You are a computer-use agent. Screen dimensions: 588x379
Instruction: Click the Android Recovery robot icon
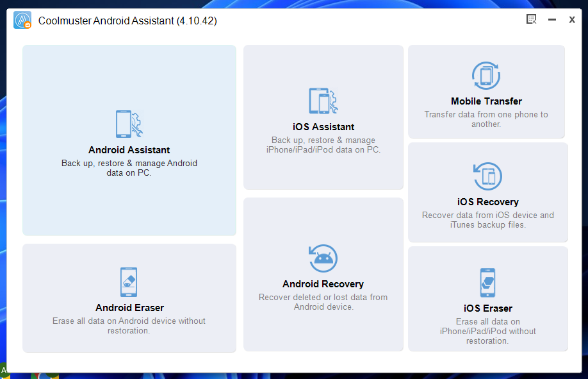[323, 258]
